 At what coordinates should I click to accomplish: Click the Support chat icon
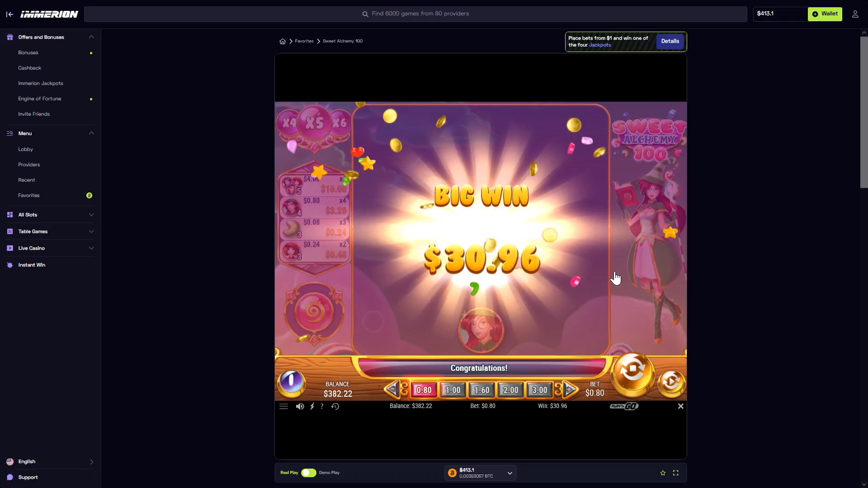[10, 477]
